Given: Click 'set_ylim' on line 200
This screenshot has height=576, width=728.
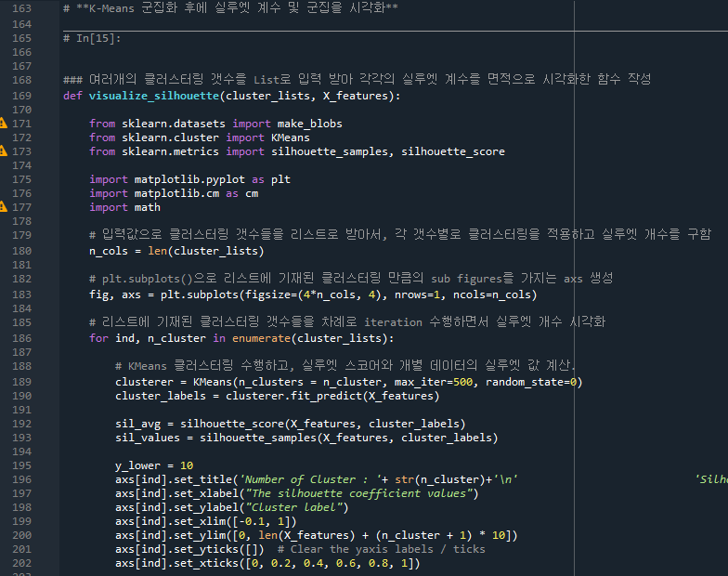Looking at the screenshot, I should 199,535.
